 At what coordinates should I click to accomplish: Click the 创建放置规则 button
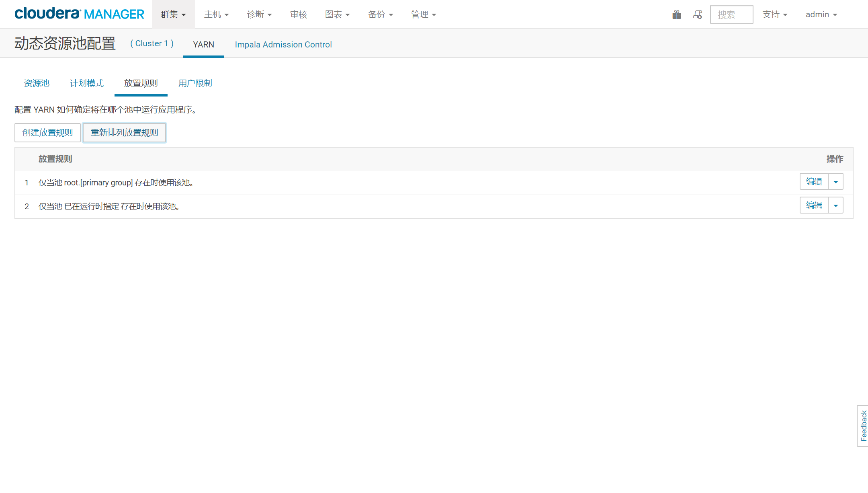tap(47, 133)
